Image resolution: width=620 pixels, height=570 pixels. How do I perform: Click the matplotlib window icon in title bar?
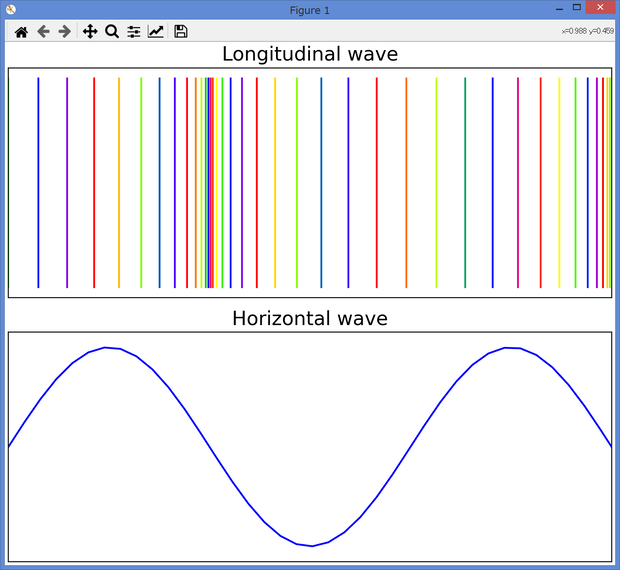[11, 9]
